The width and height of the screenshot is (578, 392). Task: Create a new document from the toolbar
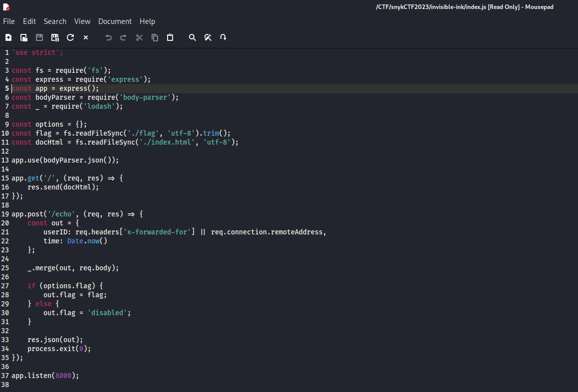8,37
